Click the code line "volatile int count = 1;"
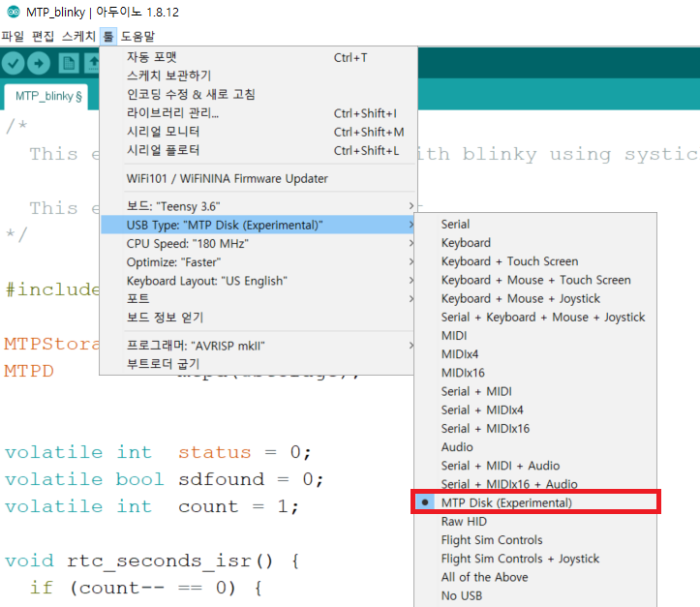 [151, 507]
